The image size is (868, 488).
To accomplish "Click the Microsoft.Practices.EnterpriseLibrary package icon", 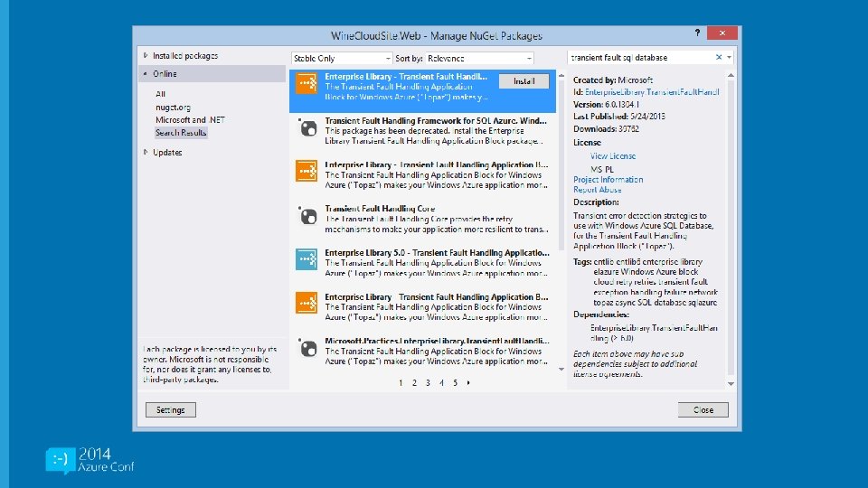I will (307, 348).
